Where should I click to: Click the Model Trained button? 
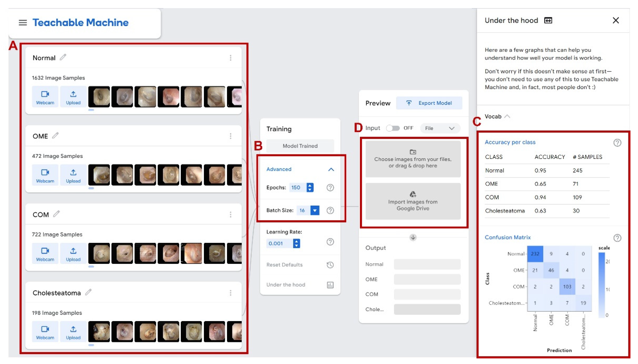pyautogui.click(x=300, y=146)
